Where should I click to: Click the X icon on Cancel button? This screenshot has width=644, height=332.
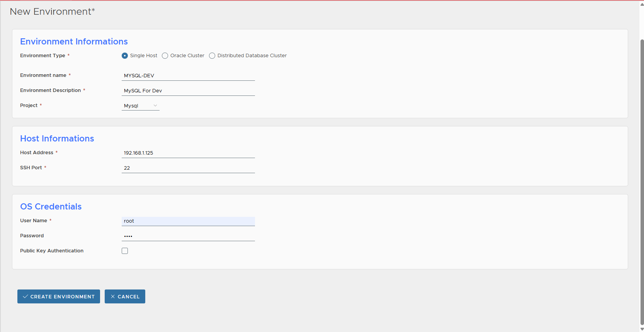(x=113, y=296)
